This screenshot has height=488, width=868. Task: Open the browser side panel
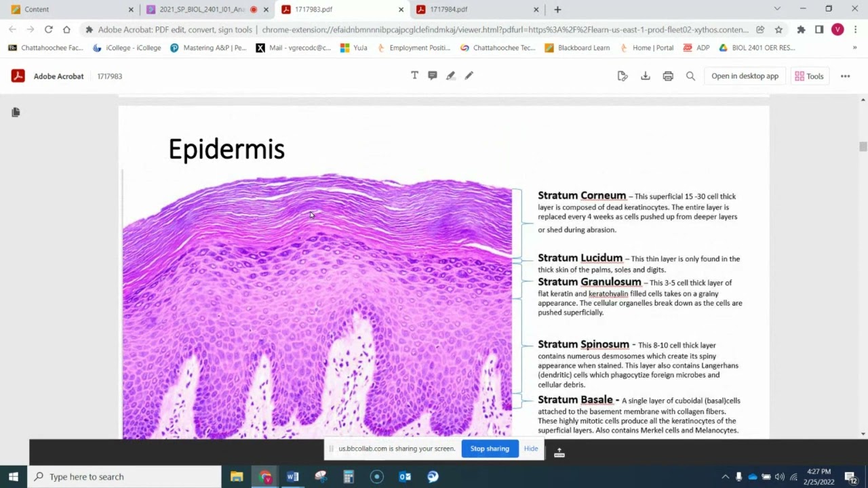tap(819, 30)
